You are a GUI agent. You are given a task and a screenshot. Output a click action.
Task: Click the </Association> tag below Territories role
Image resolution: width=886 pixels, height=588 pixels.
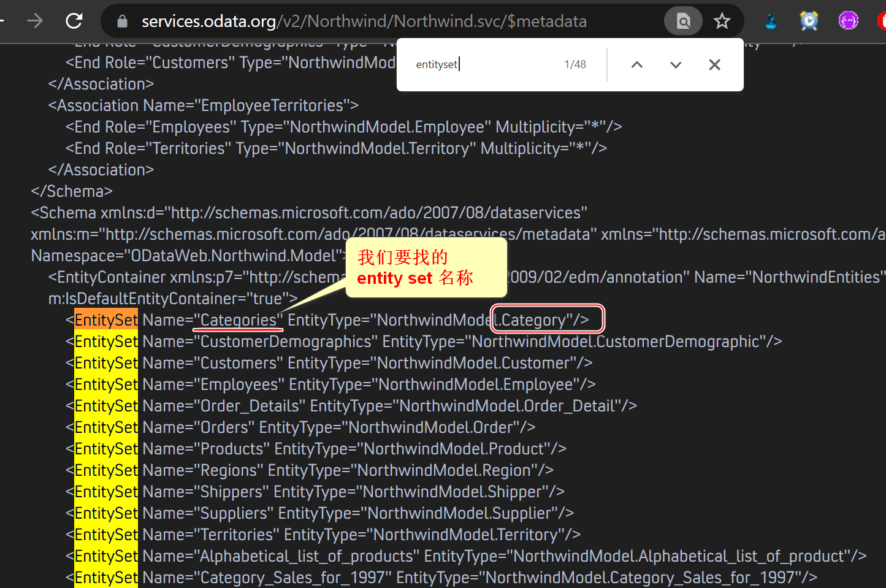click(101, 170)
